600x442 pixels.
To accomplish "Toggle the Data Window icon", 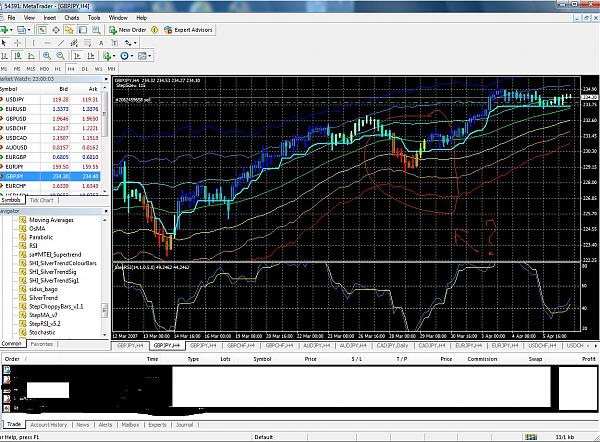I will click(x=56, y=30).
